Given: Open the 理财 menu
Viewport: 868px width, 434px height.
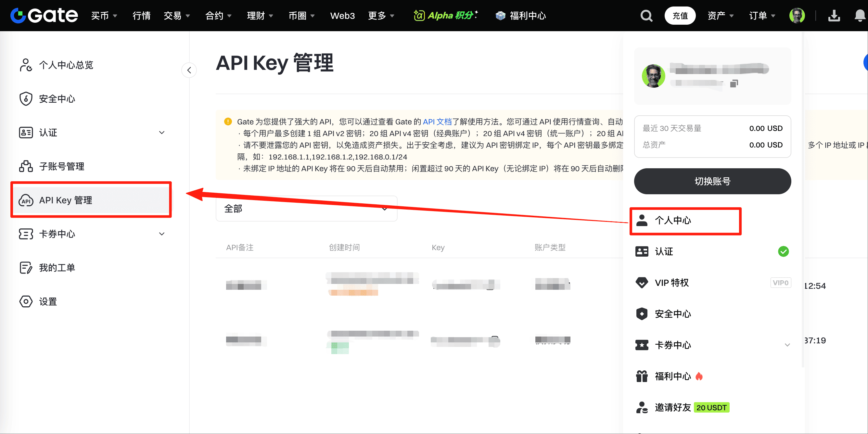Looking at the screenshot, I should (x=260, y=16).
